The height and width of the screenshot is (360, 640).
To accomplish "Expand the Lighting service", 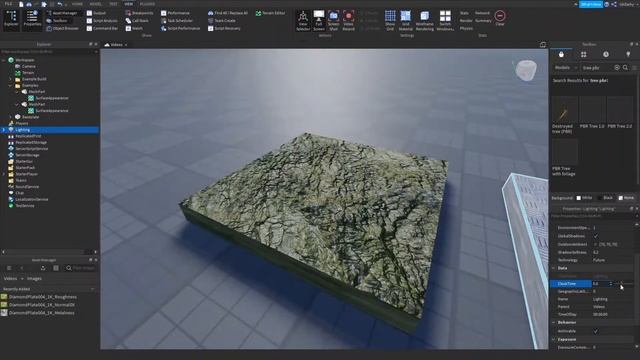I will point(4,129).
